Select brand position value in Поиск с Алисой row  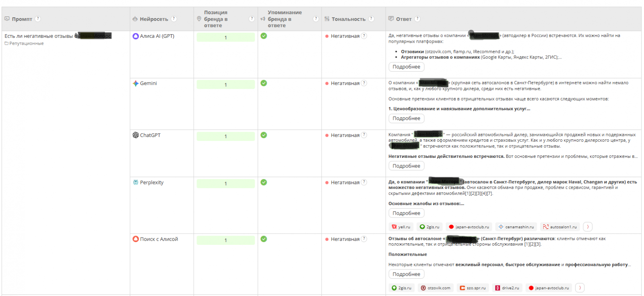click(x=225, y=240)
